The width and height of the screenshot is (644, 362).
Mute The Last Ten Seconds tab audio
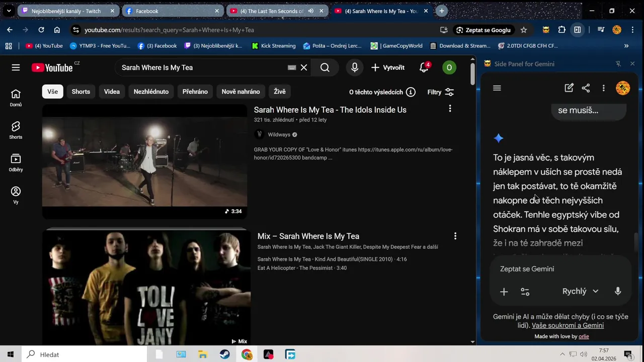point(310,11)
